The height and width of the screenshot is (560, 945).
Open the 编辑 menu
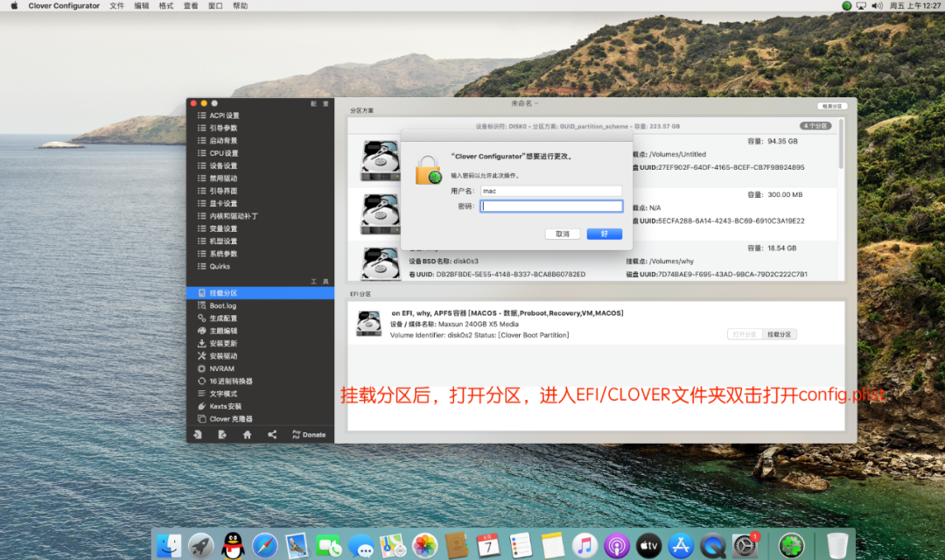[x=142, y=5]
